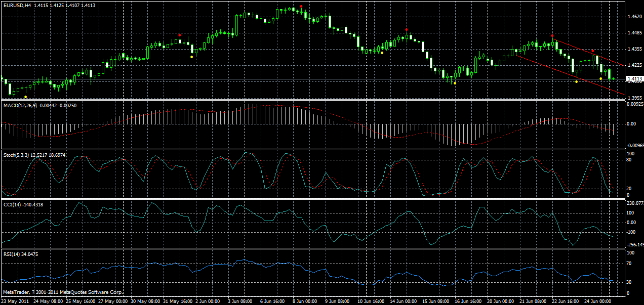Click the 230.077 CCI scale value
Viewport: 644px width, 305px height.
click(635, 203)
